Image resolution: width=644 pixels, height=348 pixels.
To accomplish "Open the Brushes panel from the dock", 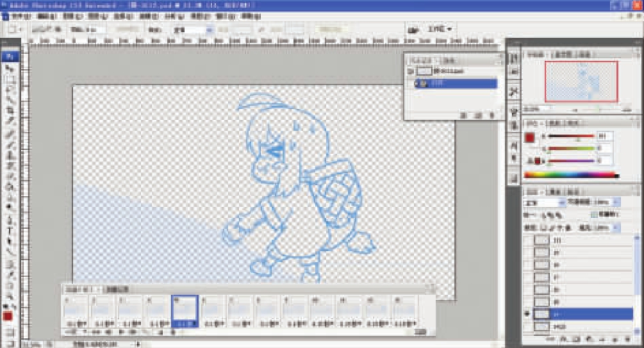I will 513,112.
